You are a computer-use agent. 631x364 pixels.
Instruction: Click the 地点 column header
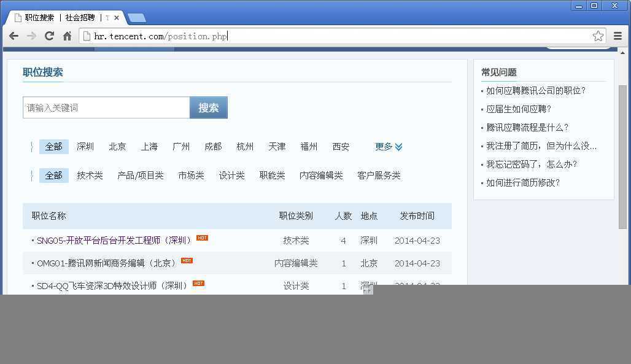pos(369,216)
